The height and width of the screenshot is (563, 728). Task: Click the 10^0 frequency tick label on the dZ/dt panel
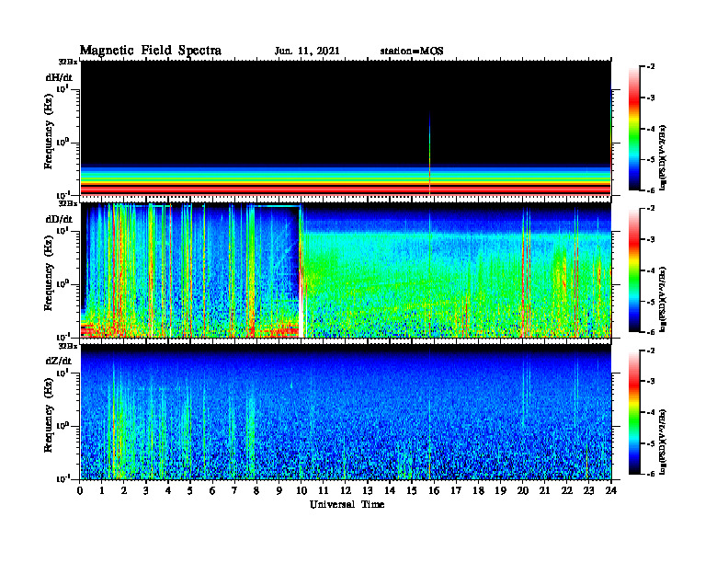(63, 425)
